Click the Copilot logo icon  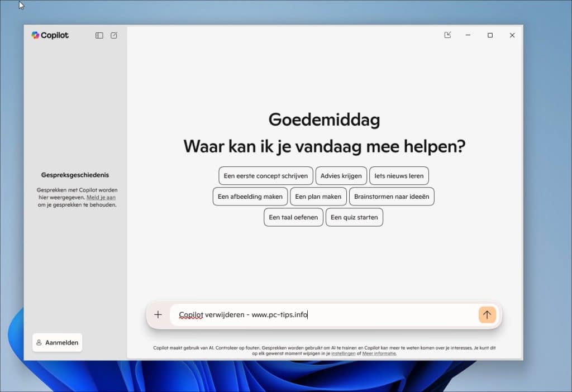(x=35, y=35)
